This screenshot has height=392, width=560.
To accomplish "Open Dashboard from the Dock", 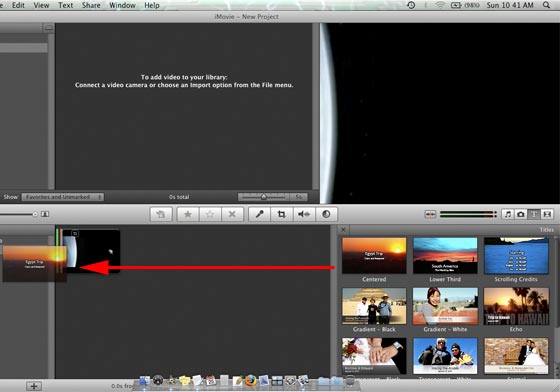I will [158, 381].
